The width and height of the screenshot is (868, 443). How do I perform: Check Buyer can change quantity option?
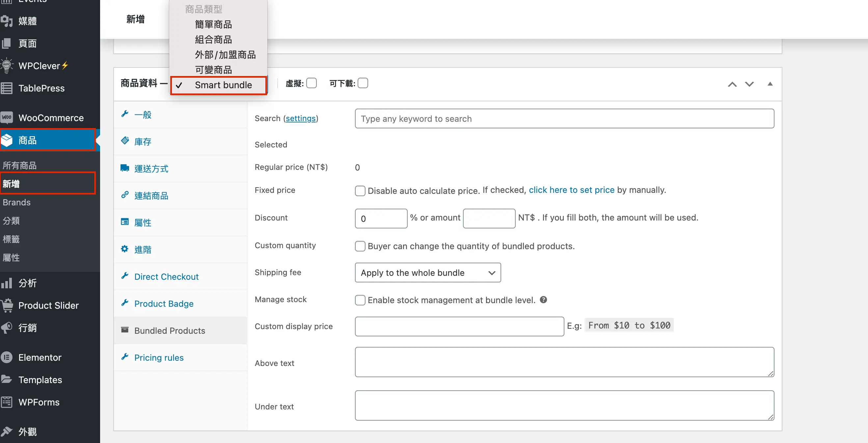(360, 246)
